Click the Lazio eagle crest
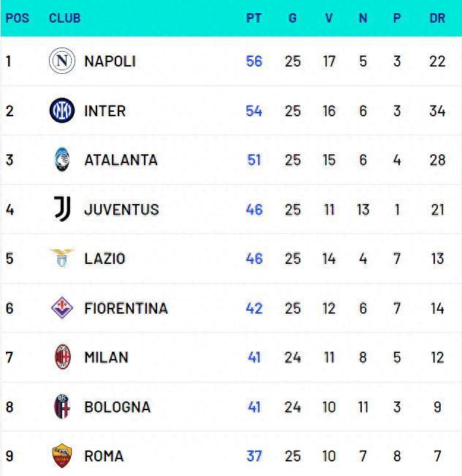The image size is (462, 476). click(61, 258)
